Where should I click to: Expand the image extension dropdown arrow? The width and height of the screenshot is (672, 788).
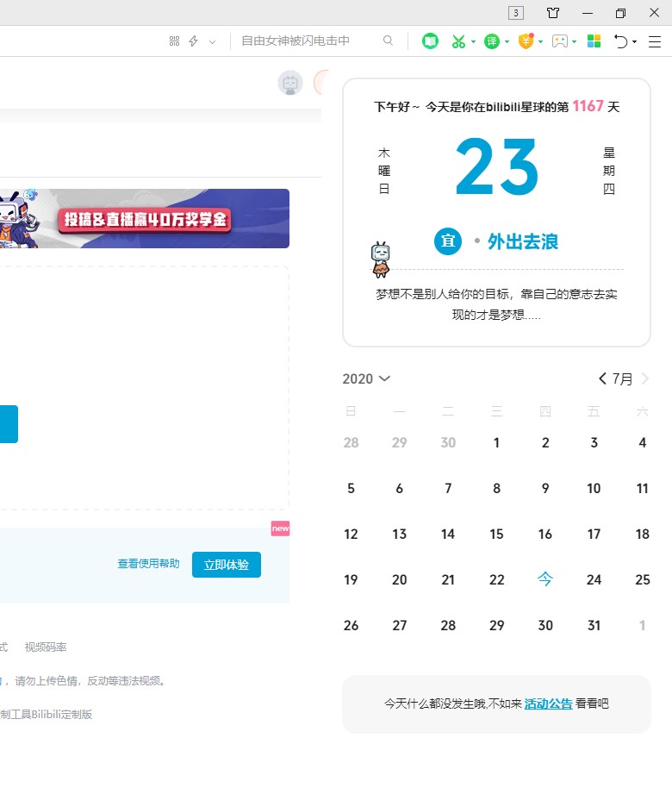click(x=574, y=41)
